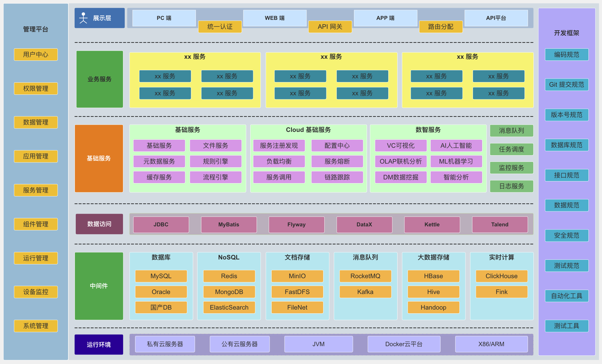Select the Flyway box
Viewport: 602px width, 364px height.
coord(297,225)
